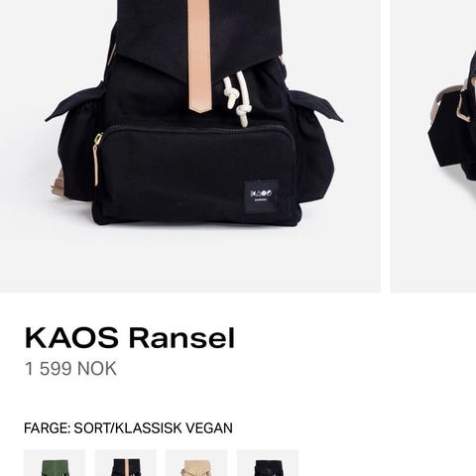476x476 pixels.
Task: Choose the beige backpack color variant
Action: point(196,463)
